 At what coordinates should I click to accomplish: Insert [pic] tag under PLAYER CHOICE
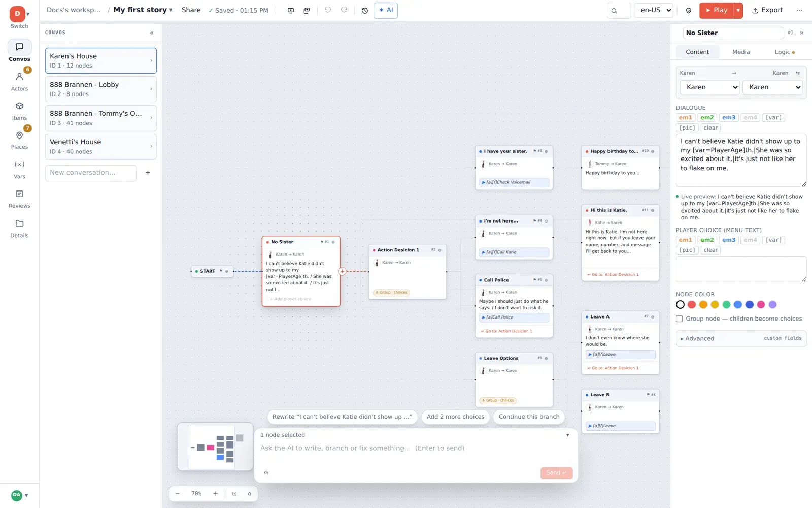pos(687,250)
